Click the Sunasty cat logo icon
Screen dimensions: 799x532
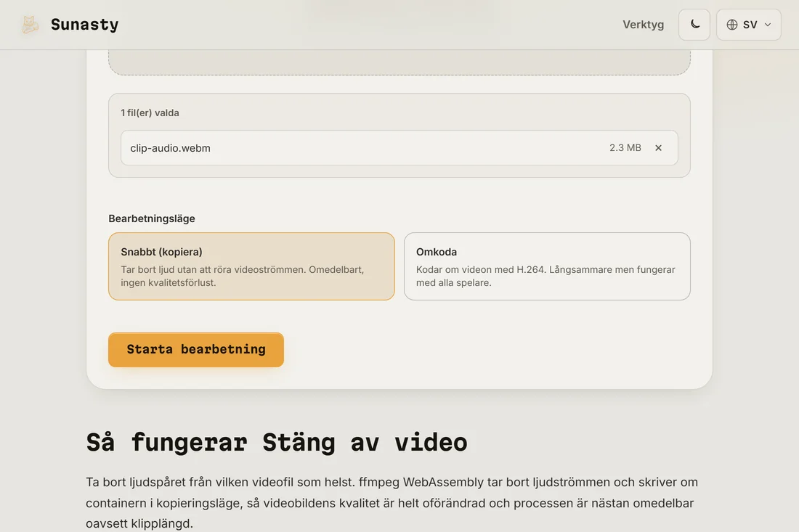[30, 25]
